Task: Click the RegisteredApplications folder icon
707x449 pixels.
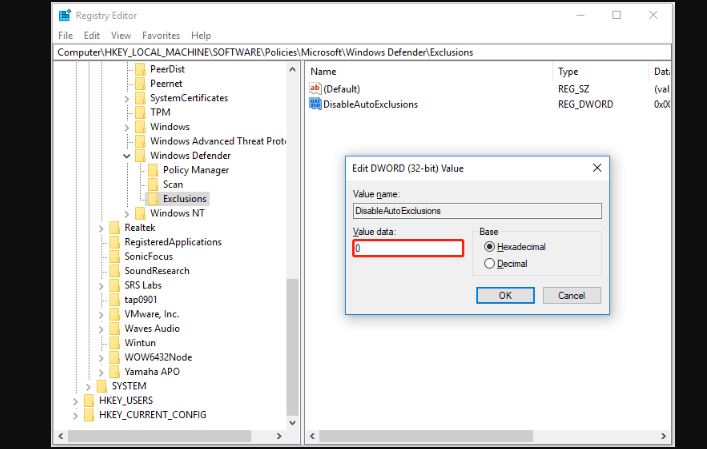Action: pos(115,242)
